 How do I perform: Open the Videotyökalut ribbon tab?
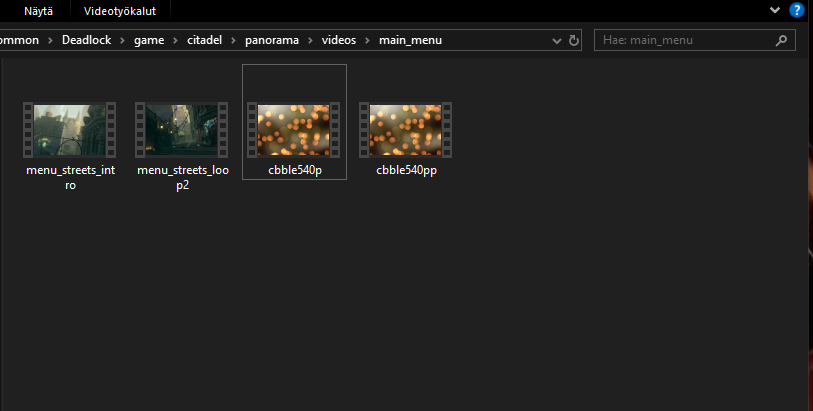click(x=120, y=11)
